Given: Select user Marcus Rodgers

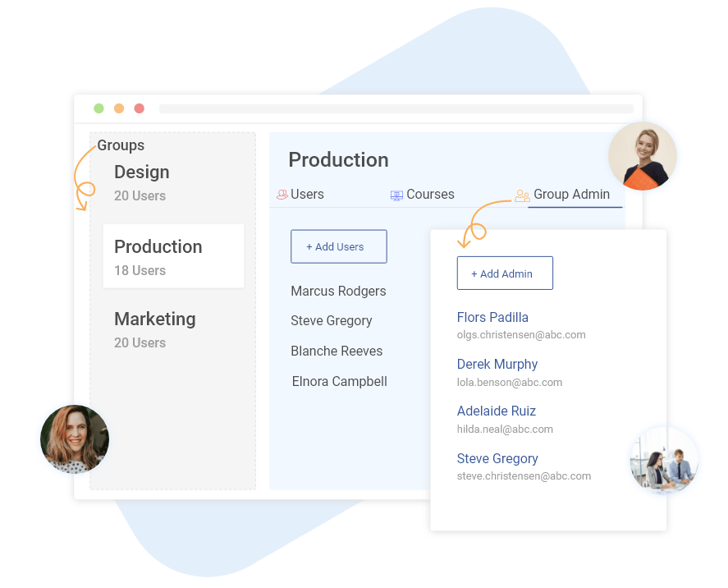Looking at the screenshot, I should point(338,292).
